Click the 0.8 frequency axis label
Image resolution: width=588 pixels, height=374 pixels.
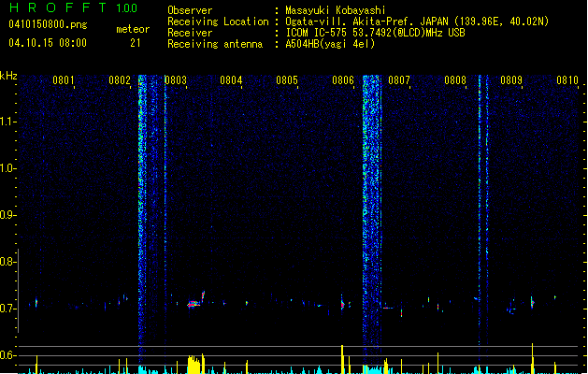click(x=7, y=262)
